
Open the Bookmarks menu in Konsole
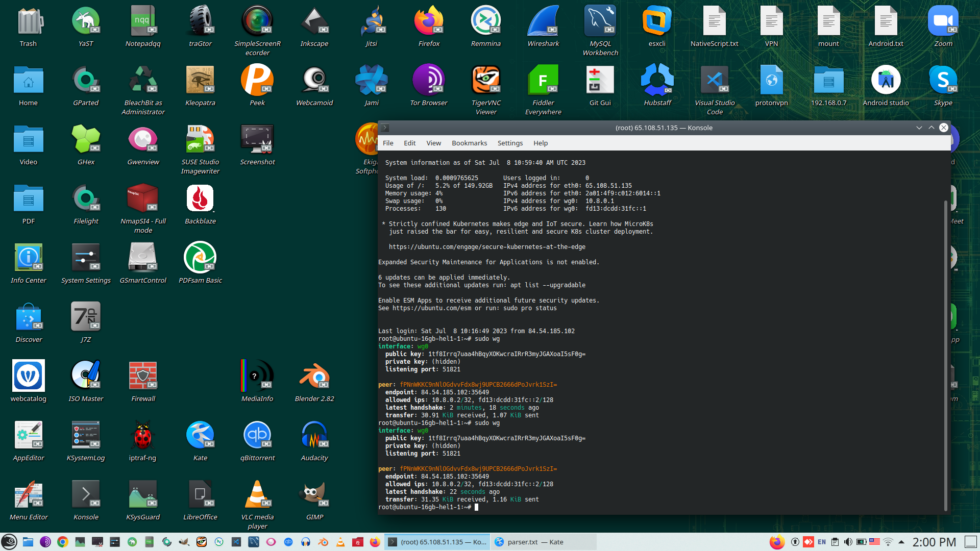click(469, 143)
